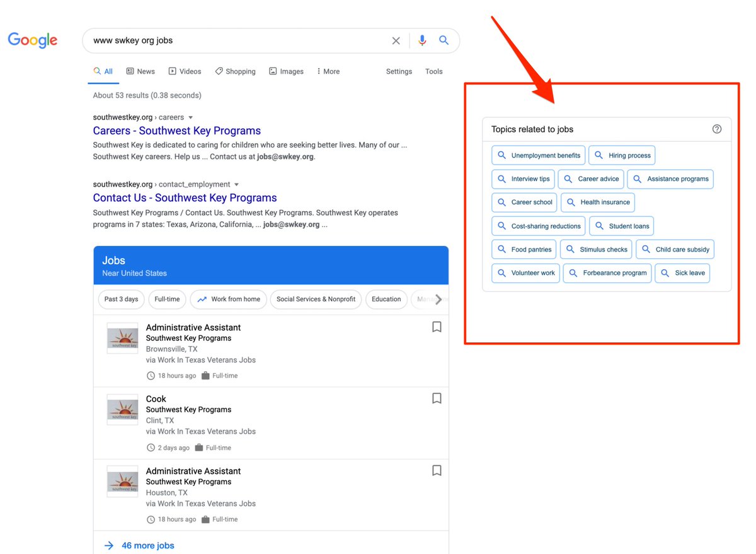The width and height of the screenshot is (756, 554).
Task: Click '2 days ago' on Cook listing
Action: pos(173,447)
